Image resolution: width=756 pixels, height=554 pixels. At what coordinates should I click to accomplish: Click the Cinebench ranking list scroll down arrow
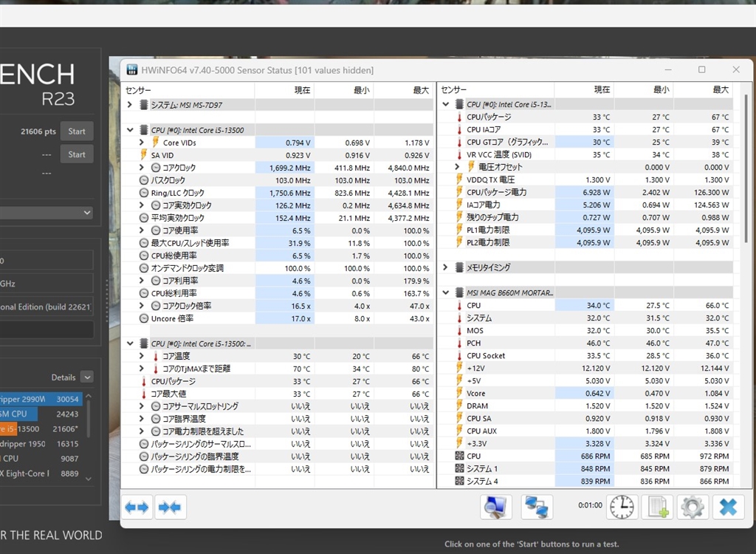[89, 479]
